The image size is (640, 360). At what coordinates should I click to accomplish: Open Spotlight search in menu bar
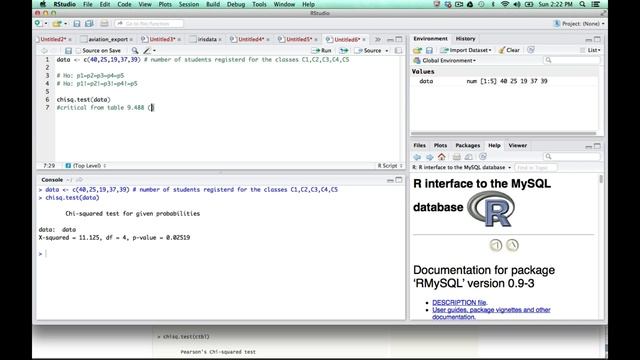pyautogui.click(x=582, y=4)
